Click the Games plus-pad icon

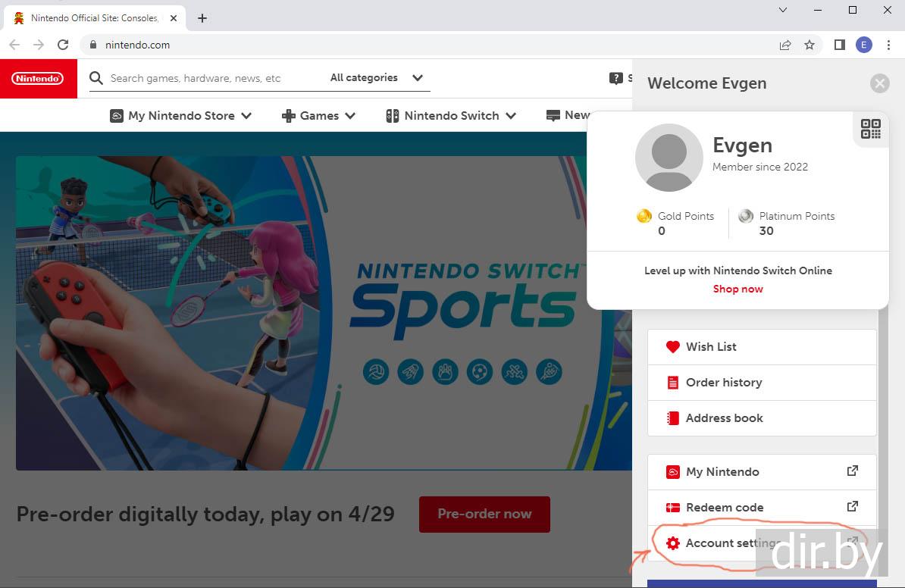[x=288, y=116]
